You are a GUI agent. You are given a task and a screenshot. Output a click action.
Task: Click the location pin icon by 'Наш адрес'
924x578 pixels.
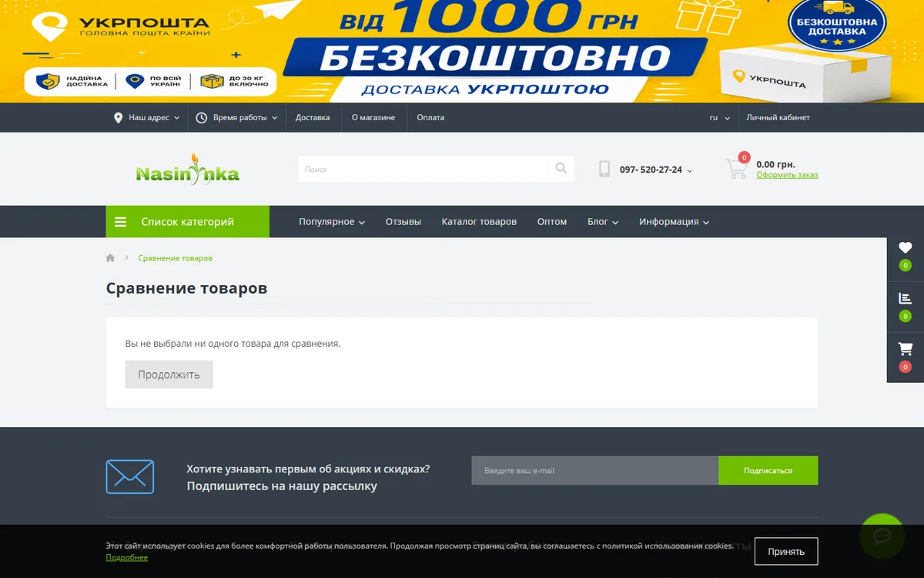click(118, 118)
